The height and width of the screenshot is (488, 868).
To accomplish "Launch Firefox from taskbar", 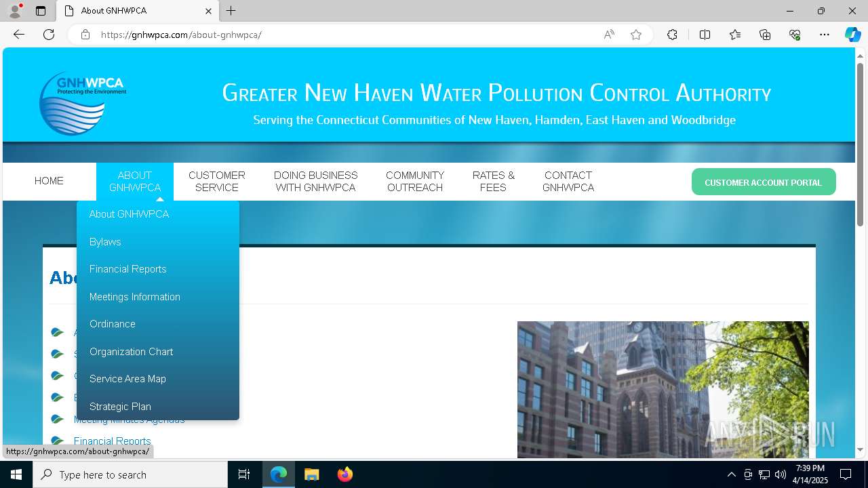I will click(x=344, y=474).
